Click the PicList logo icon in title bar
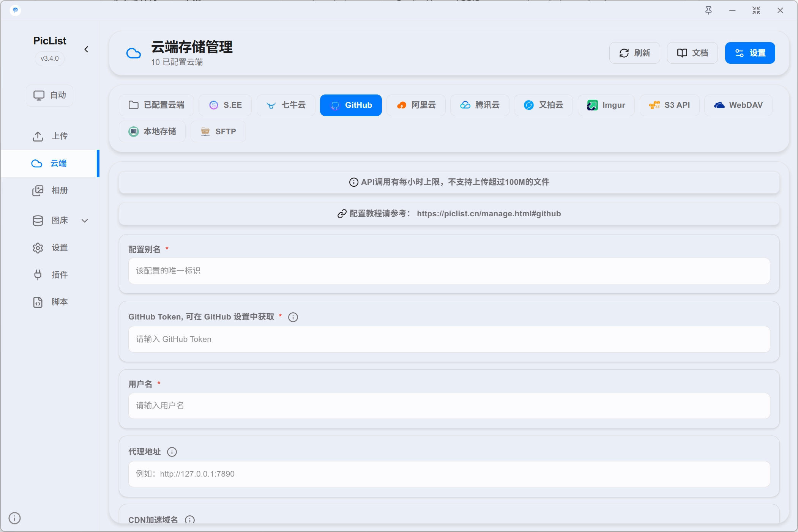 click(x=15, y=10)
